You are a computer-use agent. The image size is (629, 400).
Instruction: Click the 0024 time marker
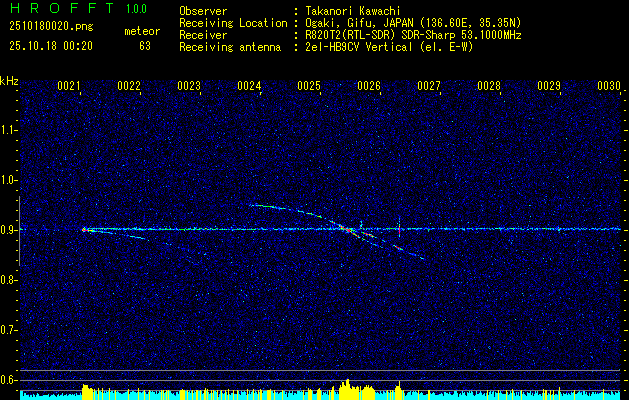249,86
